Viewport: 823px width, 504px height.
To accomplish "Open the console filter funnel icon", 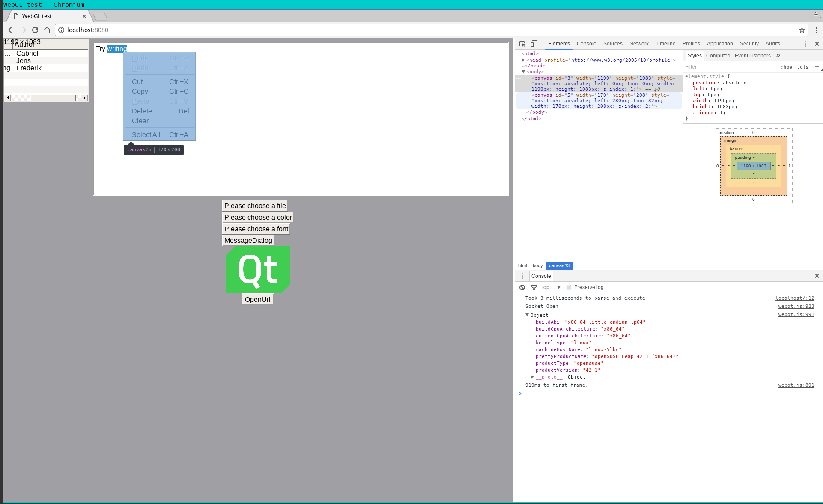I will 534,287.
